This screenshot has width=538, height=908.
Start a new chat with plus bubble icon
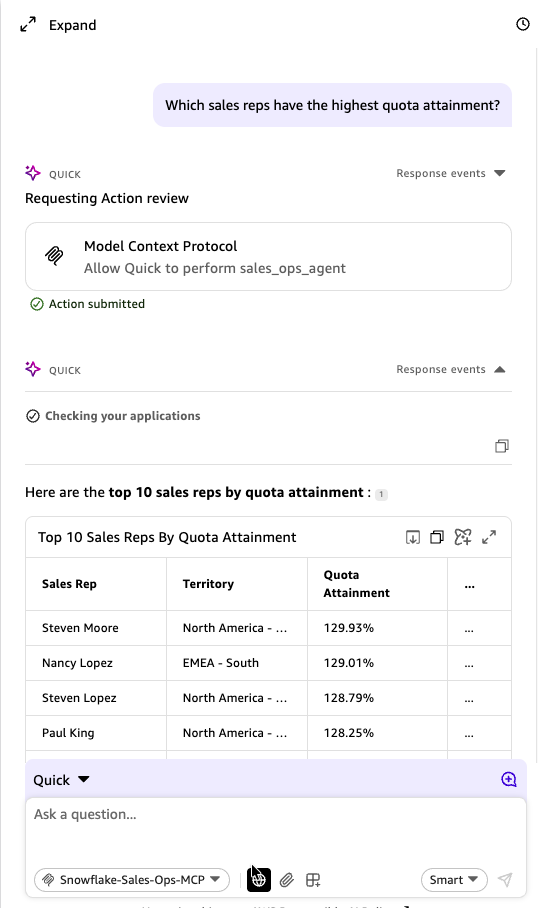pos(508,779)
